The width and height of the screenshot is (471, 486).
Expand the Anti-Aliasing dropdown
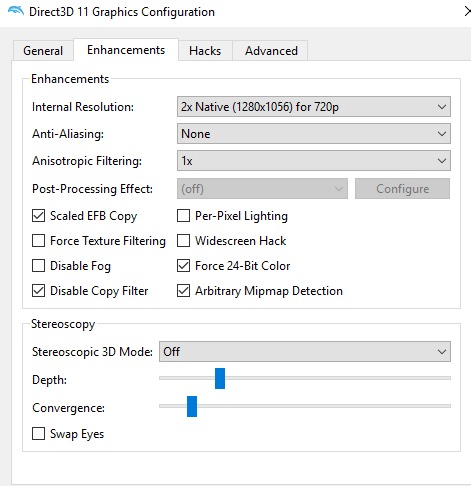(314, 134)
